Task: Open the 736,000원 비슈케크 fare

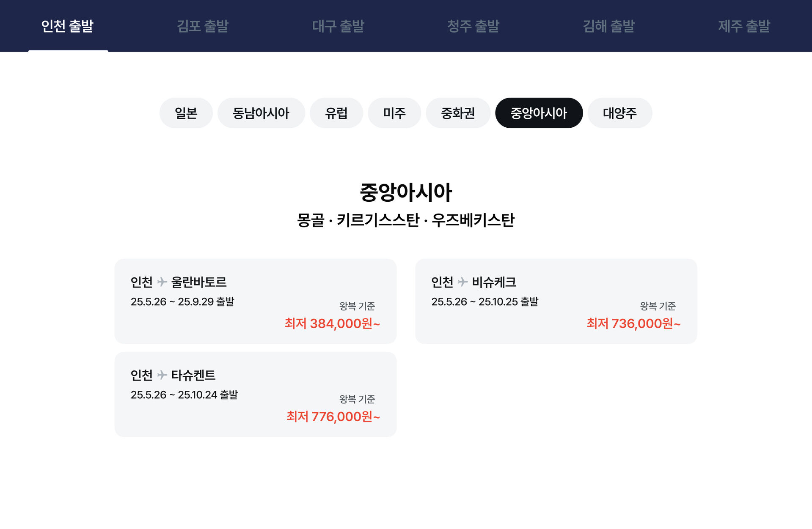Action: (x=633, y=323)
